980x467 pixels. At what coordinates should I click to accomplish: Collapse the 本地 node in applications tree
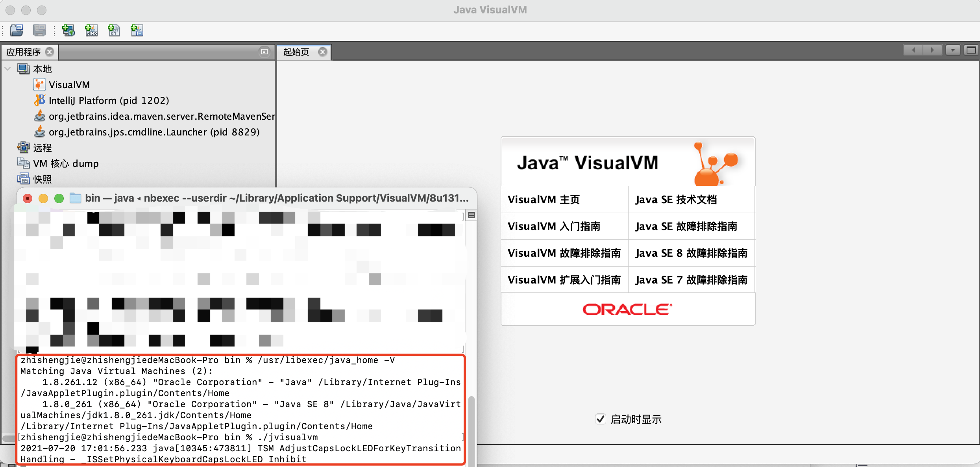[x=7, y=69]
